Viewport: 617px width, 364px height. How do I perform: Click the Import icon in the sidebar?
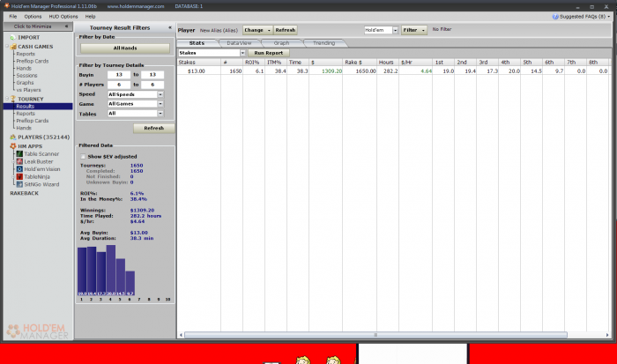coord(12,37)
